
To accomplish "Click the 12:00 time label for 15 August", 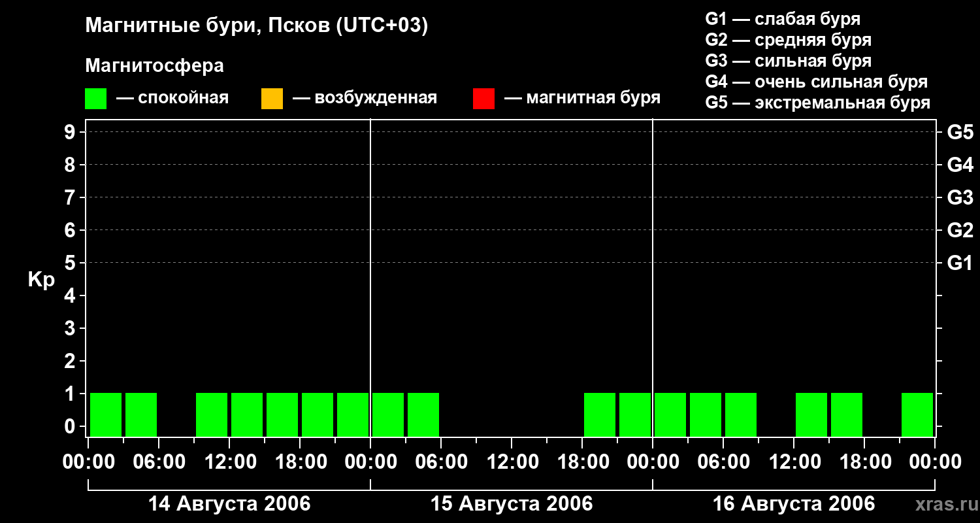I will 512,462.
